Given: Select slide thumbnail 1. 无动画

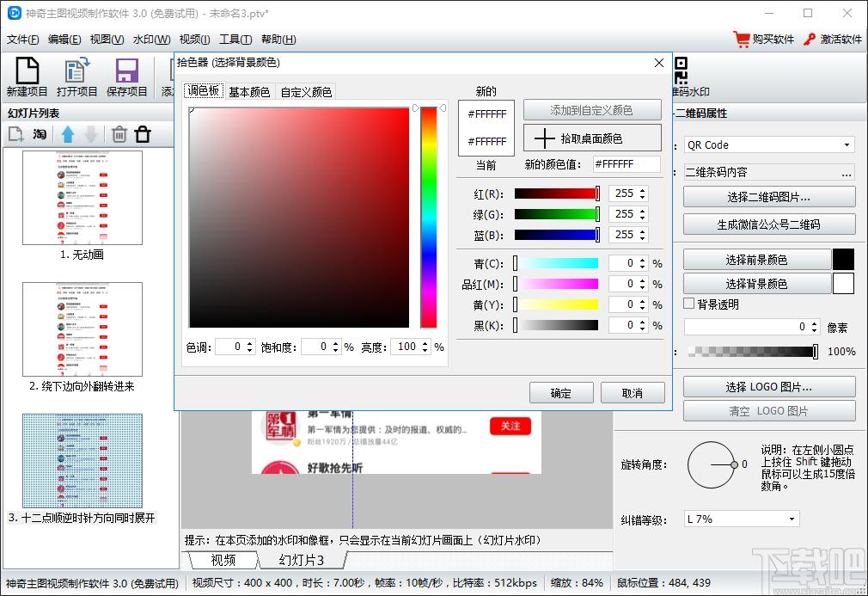Looking at the screenshot, I should point(82,198).
